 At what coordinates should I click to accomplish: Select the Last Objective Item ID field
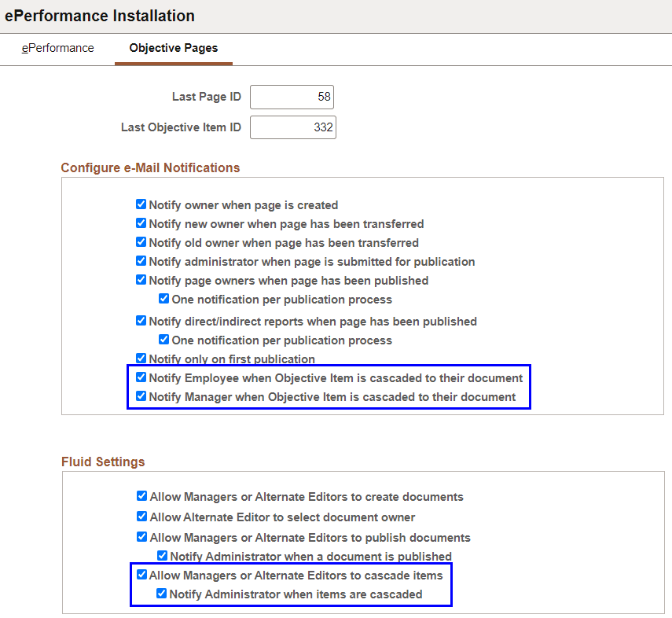293,127
